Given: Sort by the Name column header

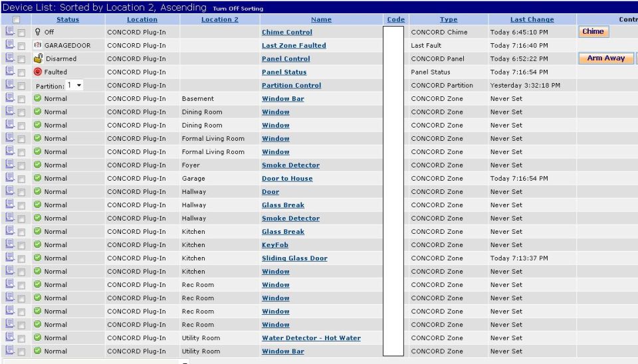Looking at the screenshot, I should click(321, 19).
